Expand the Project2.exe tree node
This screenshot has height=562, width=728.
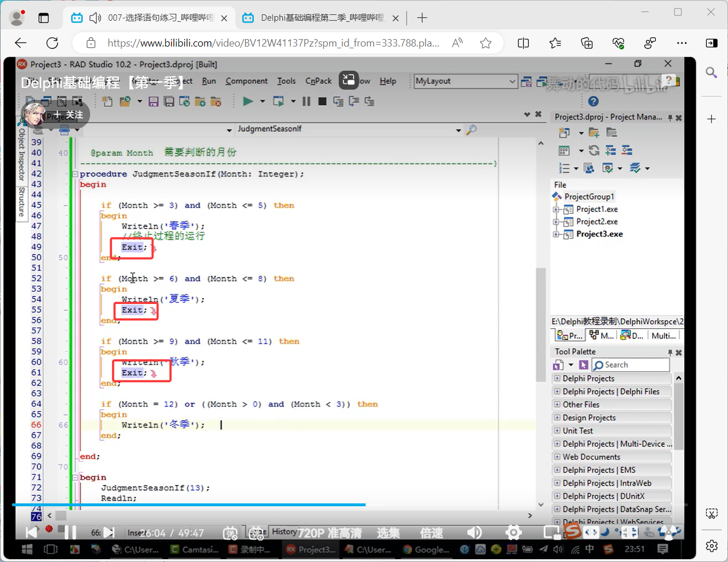[555, 222]
